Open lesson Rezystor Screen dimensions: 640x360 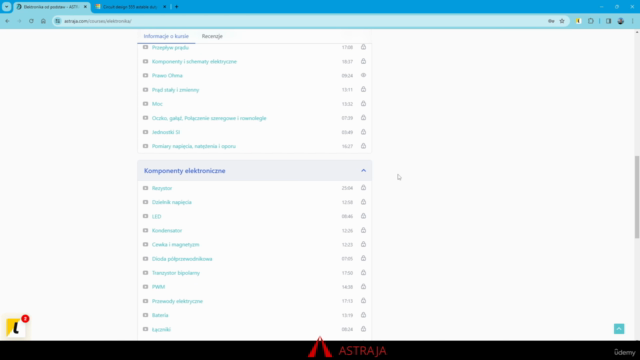click(162, 188)
